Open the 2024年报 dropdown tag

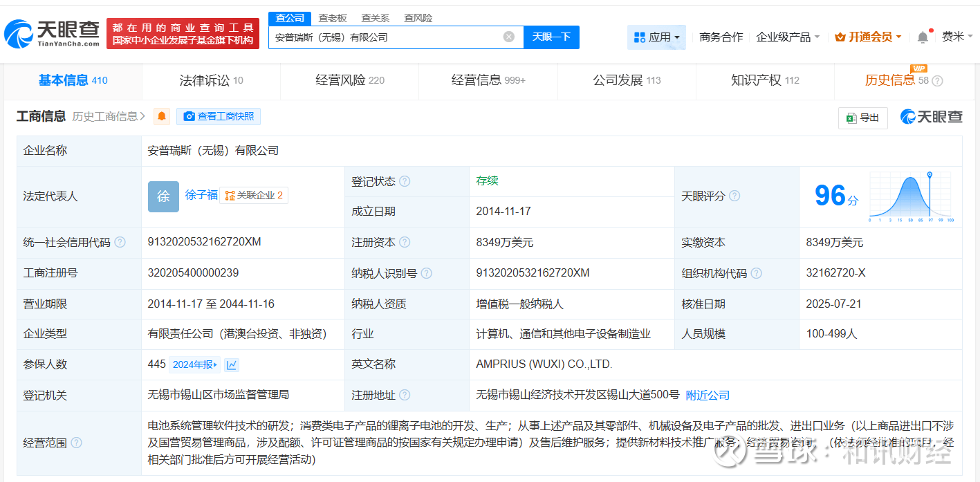pos(195,364)
